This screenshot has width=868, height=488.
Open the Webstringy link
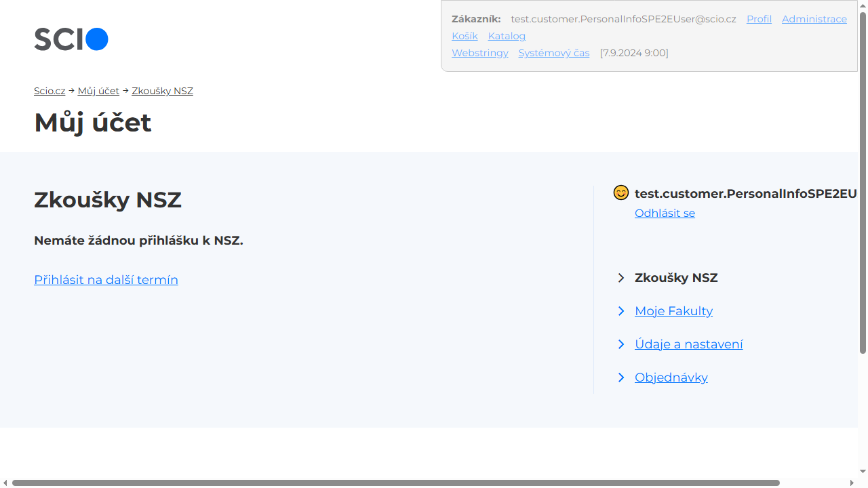[480, 53]
